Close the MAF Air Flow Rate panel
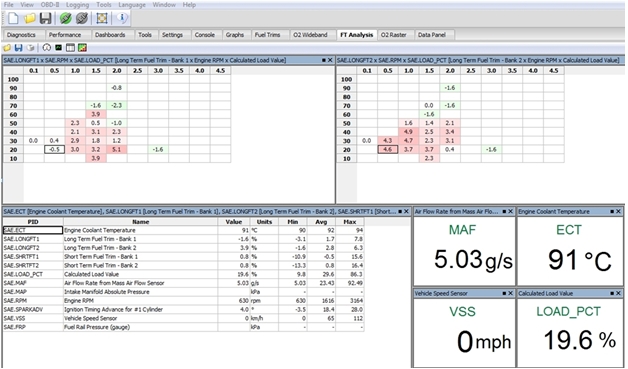The image size is (628, 369). point(511,212)
